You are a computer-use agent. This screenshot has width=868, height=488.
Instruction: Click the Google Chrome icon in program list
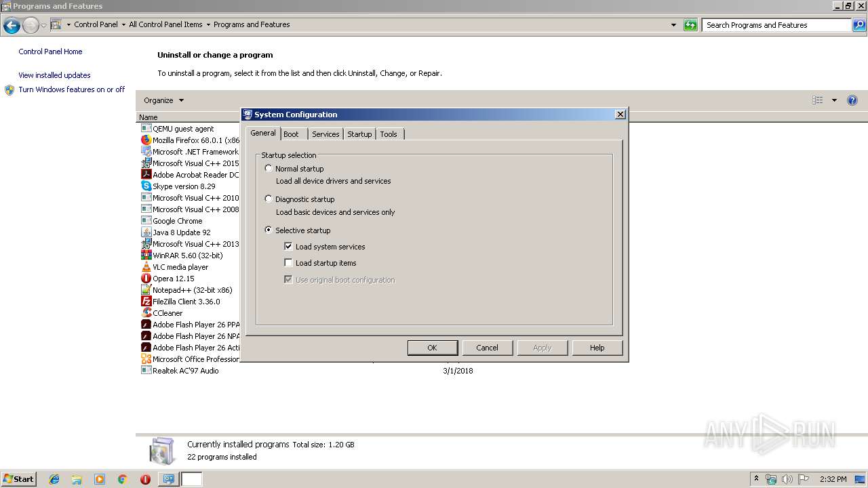pos(146,220)
